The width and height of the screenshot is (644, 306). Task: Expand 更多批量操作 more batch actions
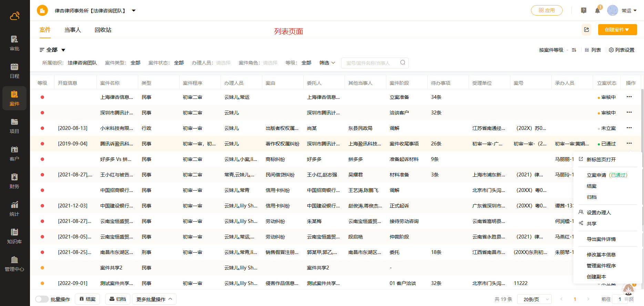click(154, 299)
